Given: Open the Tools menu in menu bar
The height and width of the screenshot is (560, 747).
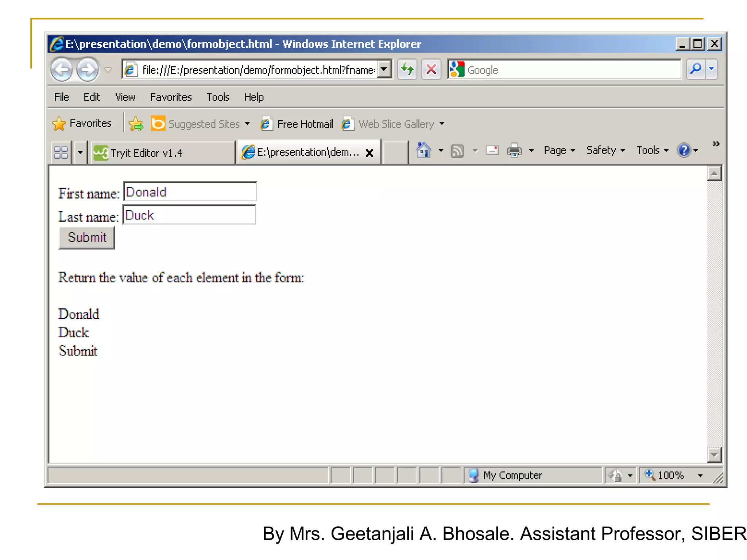Looking at the screenshot, I should (218, 97).
